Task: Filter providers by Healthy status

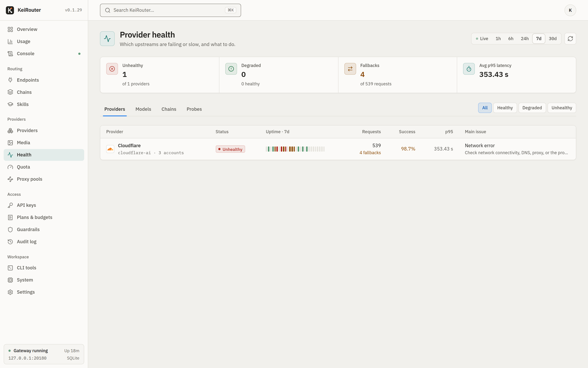Action: tap(505, 108)
